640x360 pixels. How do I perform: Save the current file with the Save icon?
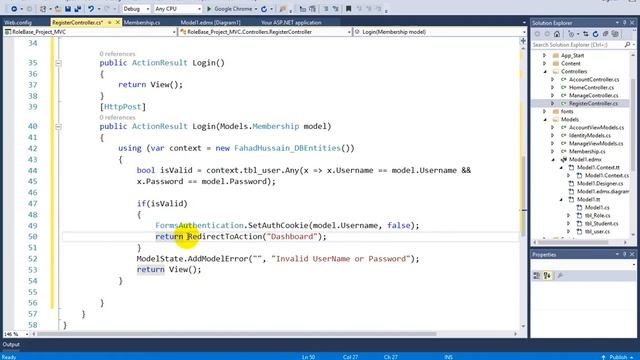pyautogui.click(x=68, y=9)
